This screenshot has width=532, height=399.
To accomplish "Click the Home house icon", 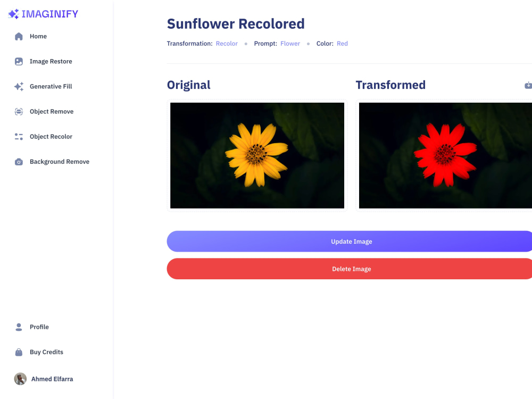I will click(x=19, y=36).
